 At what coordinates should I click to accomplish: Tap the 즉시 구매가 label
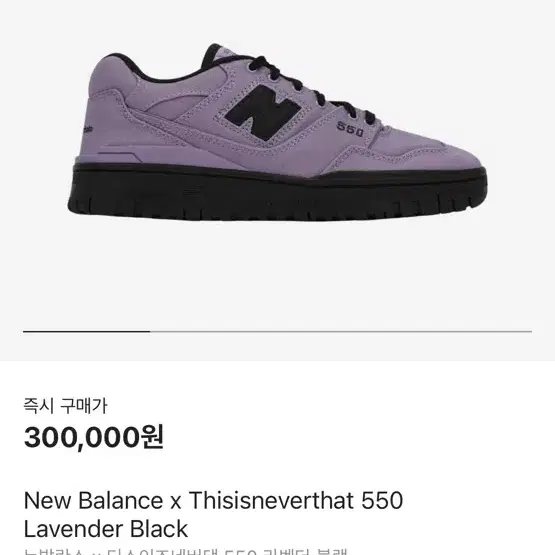[65, 406]
